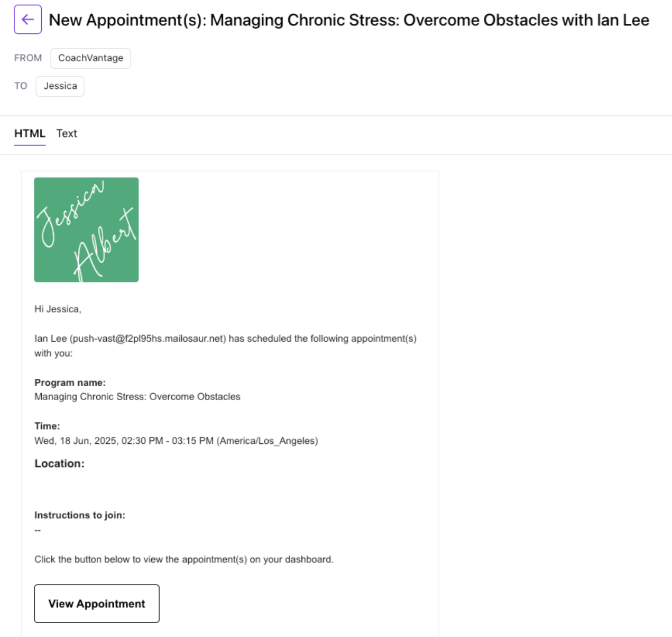Open the View Appointment button
Screen dimensions: 672x637
97,604
